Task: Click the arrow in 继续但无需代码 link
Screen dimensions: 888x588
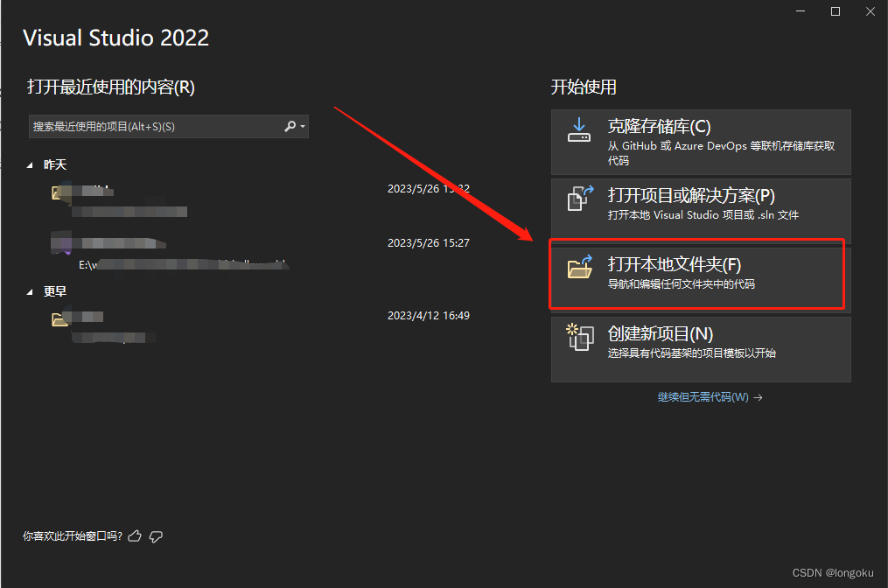Action: click(x=758, y=397)
